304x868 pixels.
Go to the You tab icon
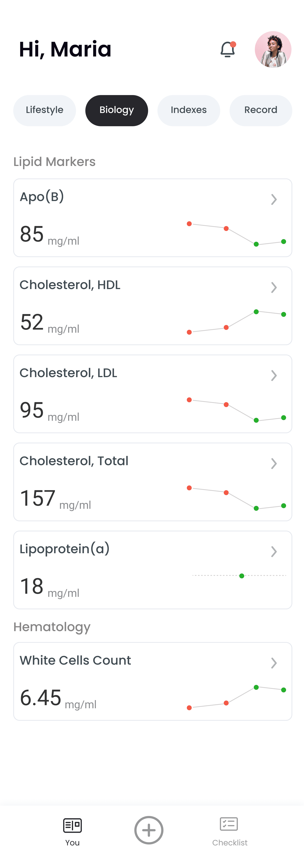[x=72, y=825]
